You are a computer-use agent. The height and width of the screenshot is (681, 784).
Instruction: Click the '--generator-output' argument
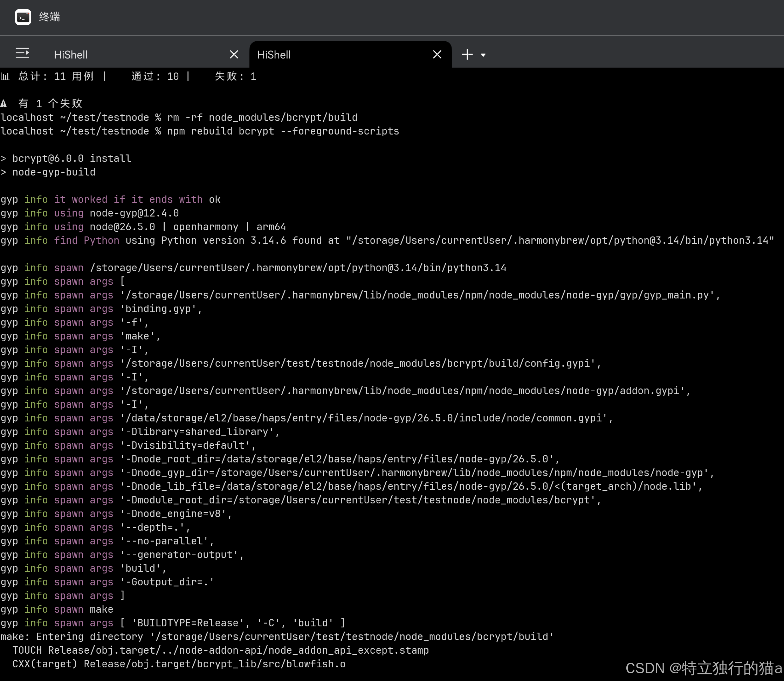[182, 555]
